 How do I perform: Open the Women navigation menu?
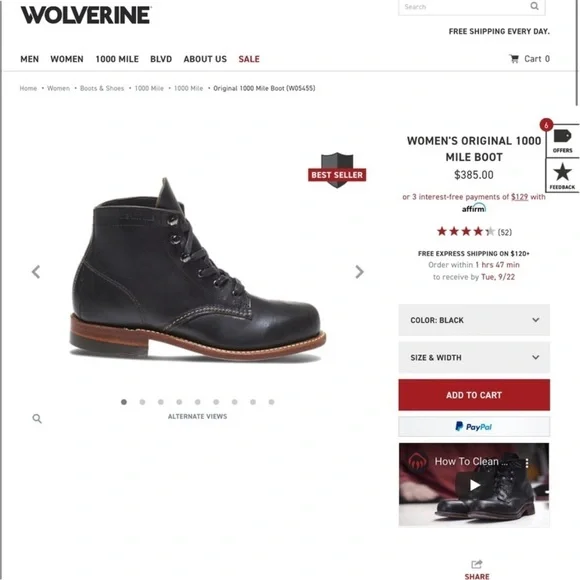67,59
